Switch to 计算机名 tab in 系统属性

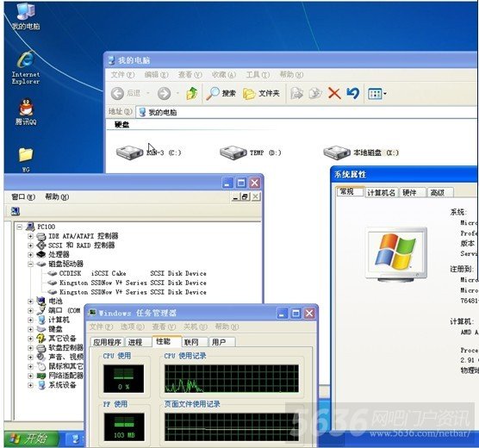coord(381,192)
